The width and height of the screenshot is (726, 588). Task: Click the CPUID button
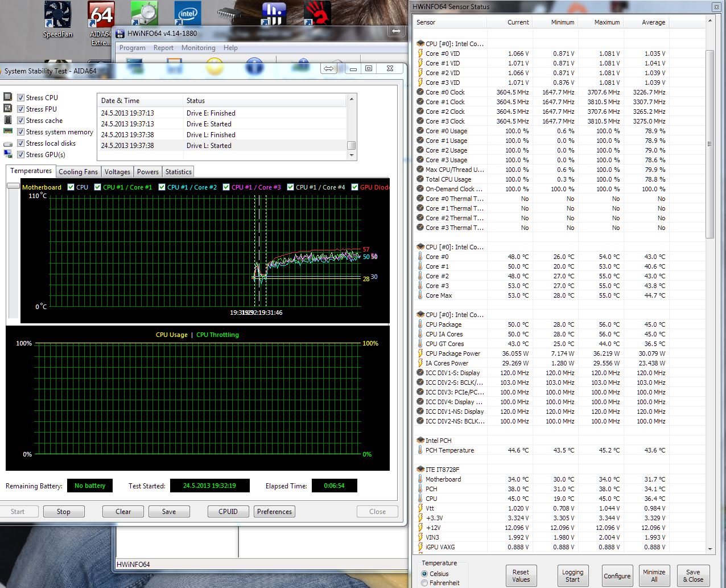(x=228, y=512)
